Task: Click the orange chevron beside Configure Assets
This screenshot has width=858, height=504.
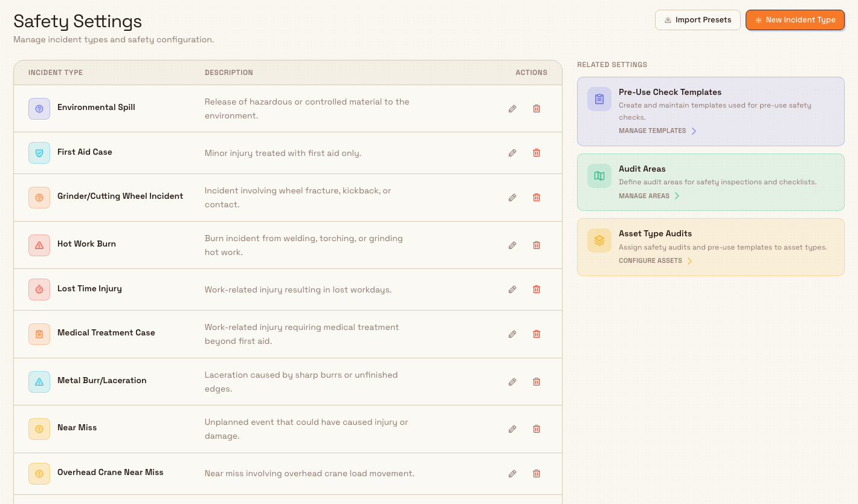Action: [689, 261]
